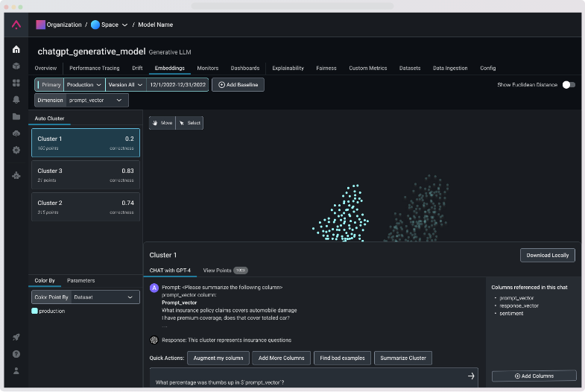Expand the Production environment dropdown
Image resolution: width=585 pixels, height=392 pixels.
point(84,85)
